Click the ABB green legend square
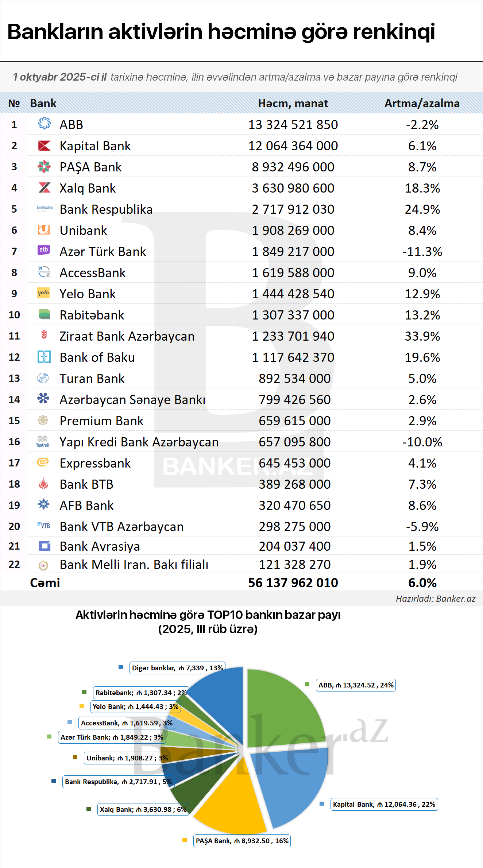 [x=307, y=685]
